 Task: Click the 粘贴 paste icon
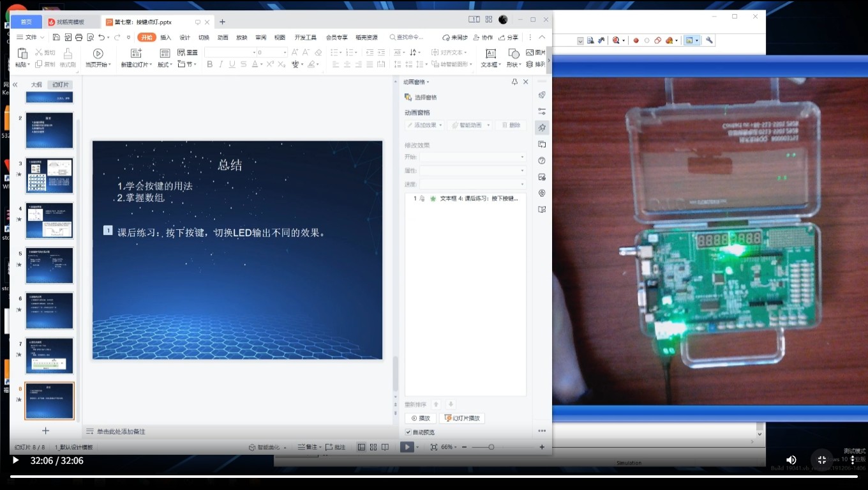[22, 54]
